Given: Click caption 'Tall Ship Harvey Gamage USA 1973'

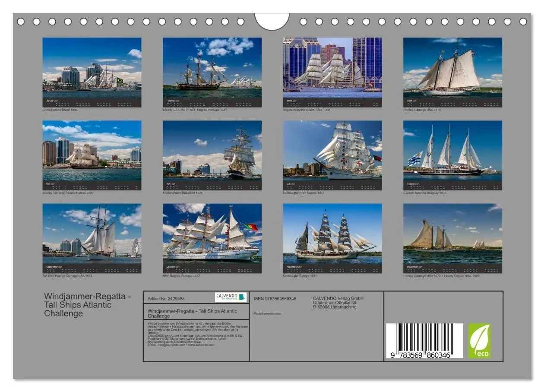Looking at the screenshot, I should pyautogui.click(x=67, y=276).
